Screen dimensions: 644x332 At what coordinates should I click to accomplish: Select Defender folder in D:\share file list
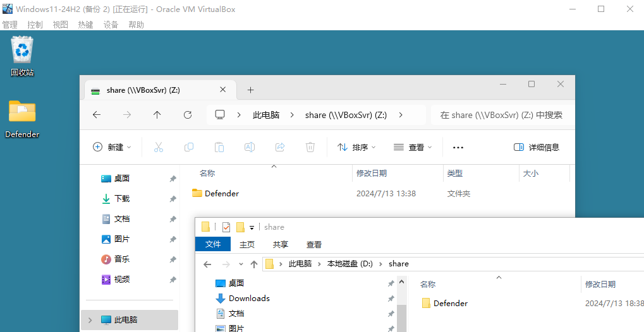click(x=445, y=303)
